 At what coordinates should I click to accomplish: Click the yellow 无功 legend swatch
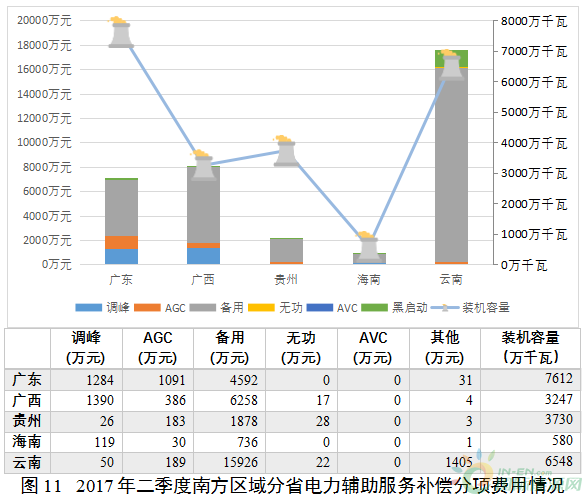coord(261,308)
